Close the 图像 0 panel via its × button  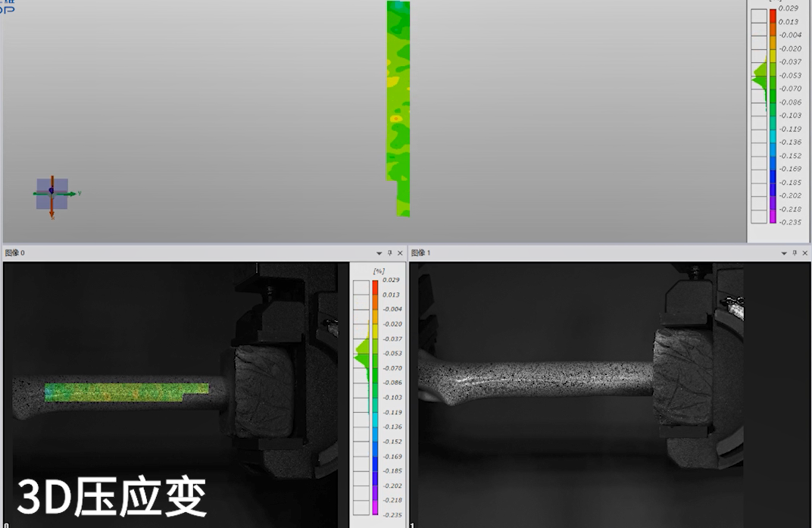(400, 253)
